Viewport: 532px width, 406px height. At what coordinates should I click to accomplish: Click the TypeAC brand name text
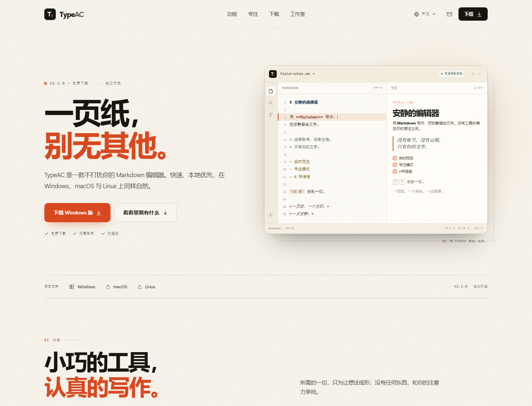click(72, 15)
